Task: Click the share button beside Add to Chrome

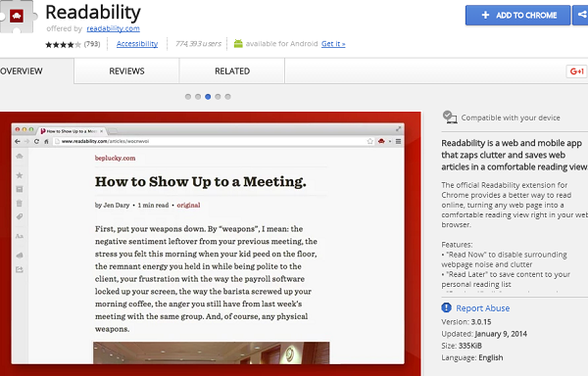Action: tap(580, 16)
